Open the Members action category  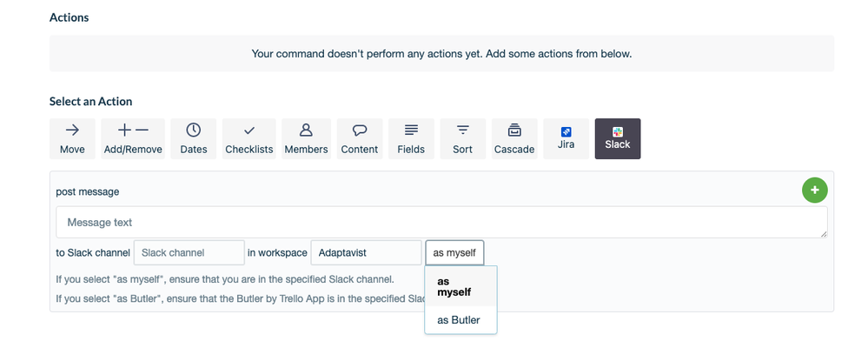pos(306,138)
